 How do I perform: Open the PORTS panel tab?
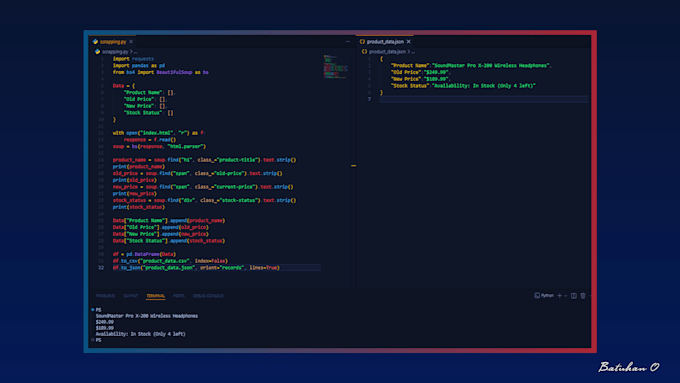tap(179, 296)
